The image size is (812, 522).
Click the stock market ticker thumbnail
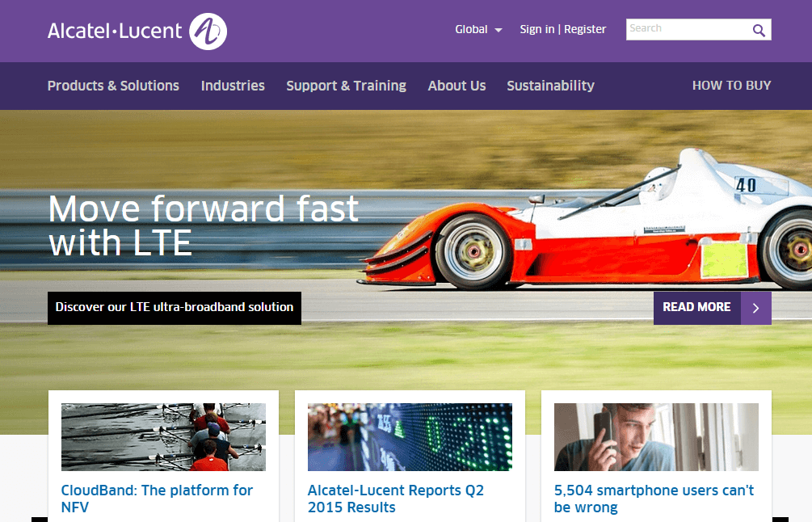(410, 436)
